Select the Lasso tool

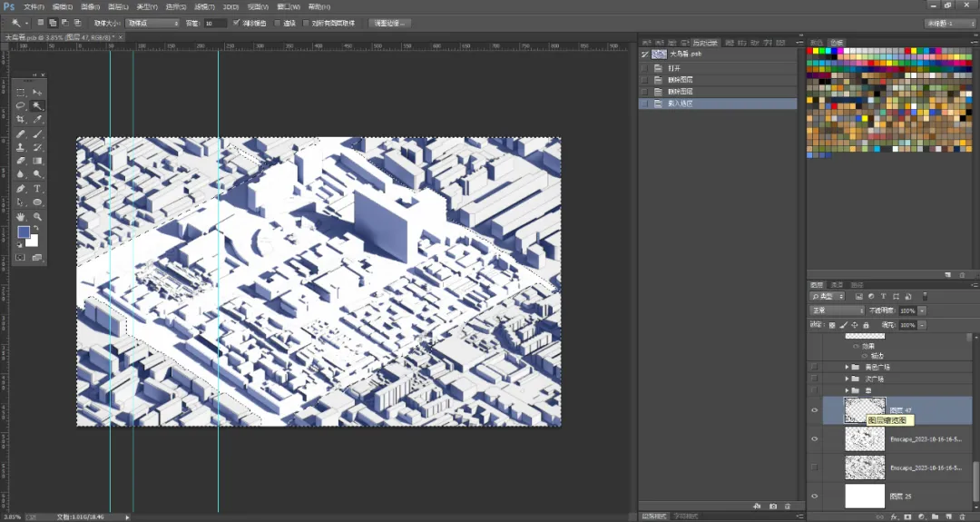pos(21,105)
